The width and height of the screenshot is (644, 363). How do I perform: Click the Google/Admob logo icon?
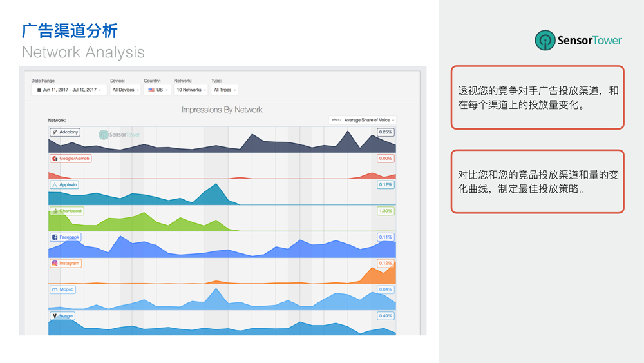coord(55,159)
